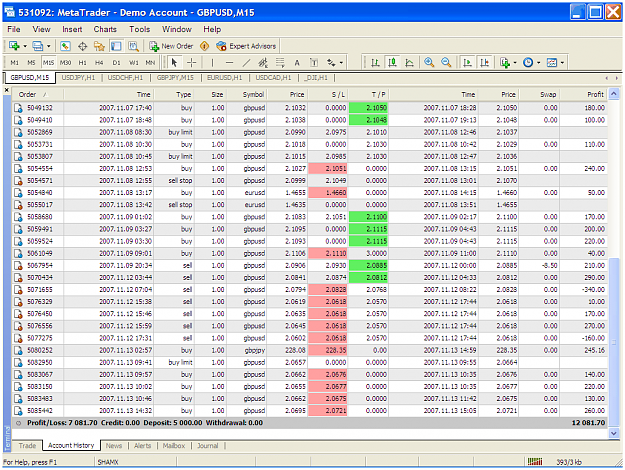The height and width of the screenshot is (470, 625).
Task: Open the Navigator folder-star icon
Action: pos(99,46)
